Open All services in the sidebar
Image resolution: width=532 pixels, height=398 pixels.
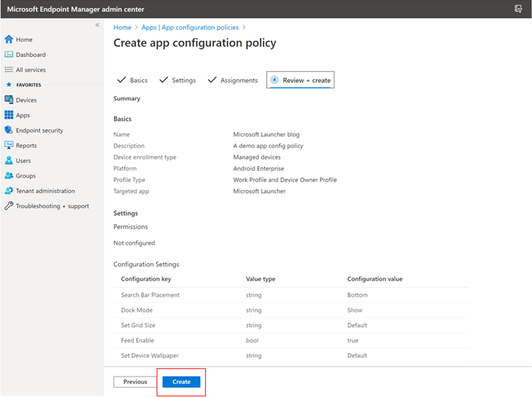(x=31, y=70)
